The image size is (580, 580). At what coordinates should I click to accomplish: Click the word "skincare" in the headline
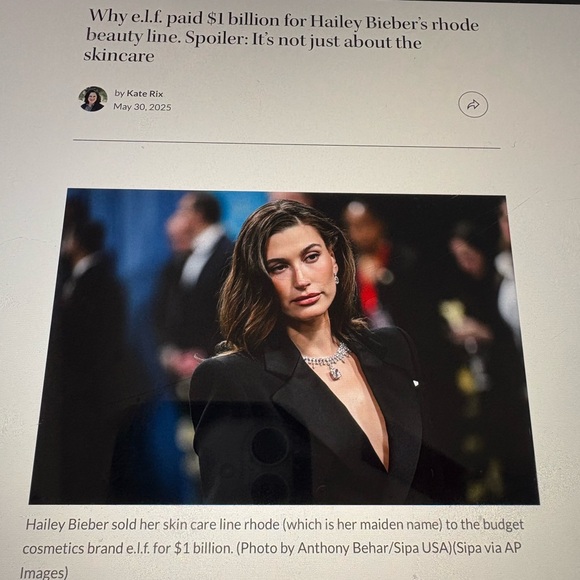(x=119, y=56)
